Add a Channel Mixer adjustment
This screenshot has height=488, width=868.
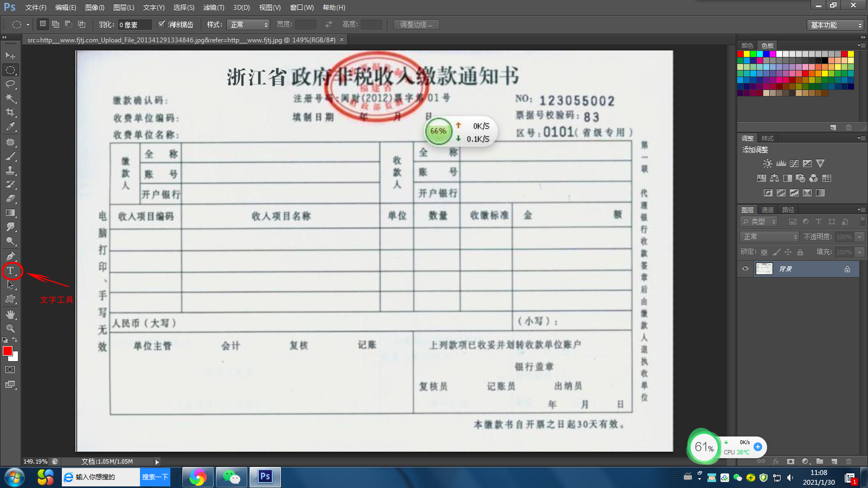coord(813,178)
